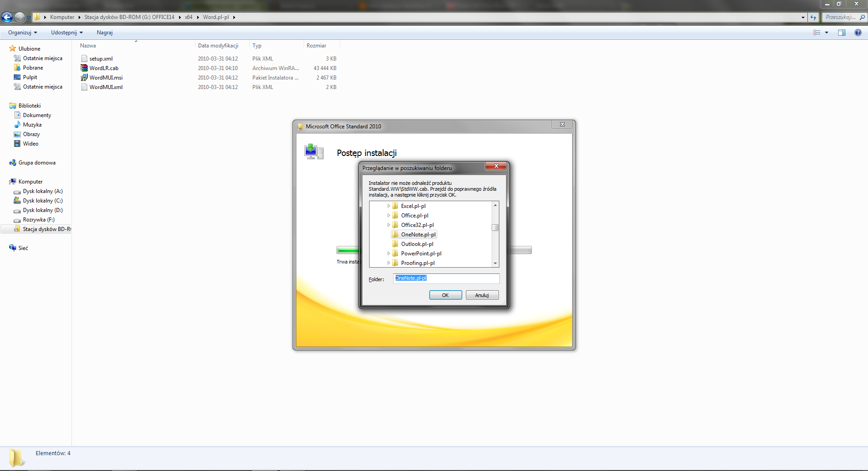Select Sieć network icon in sidebar
This screenshot has height=471, width=868.
click(13, 248)
